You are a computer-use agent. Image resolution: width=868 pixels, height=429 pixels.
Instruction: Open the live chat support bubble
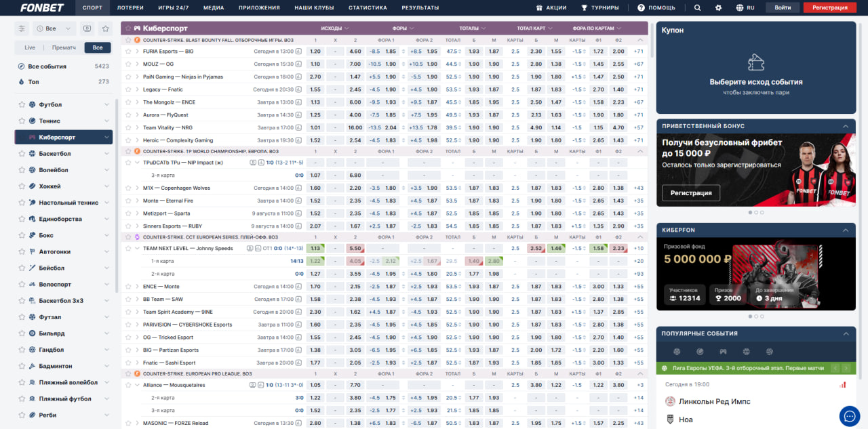coord(849,415)
